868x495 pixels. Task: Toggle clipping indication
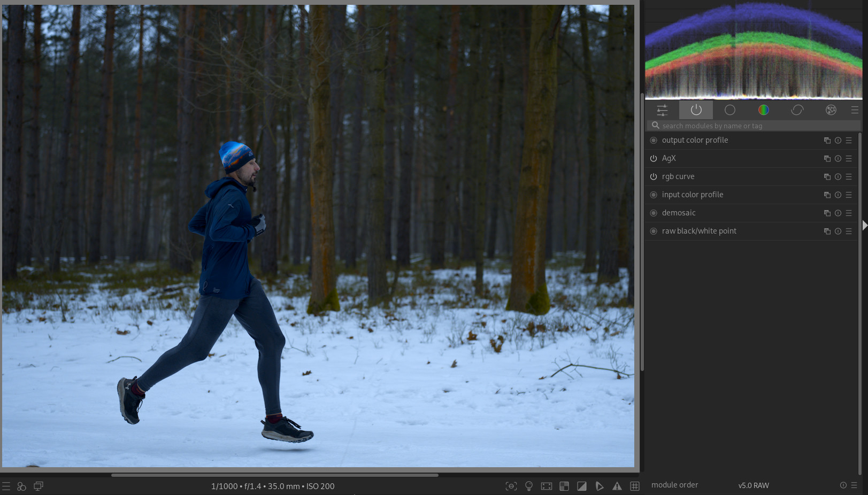(582, 486)
